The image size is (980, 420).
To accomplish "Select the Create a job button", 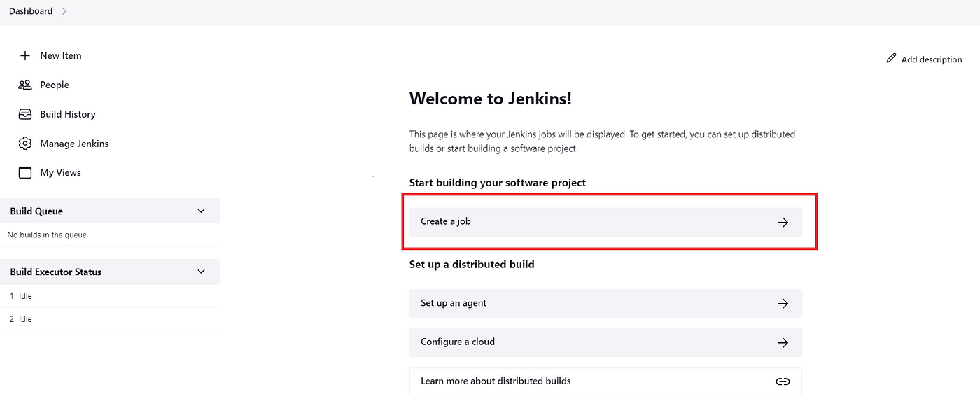I will 605,222.
